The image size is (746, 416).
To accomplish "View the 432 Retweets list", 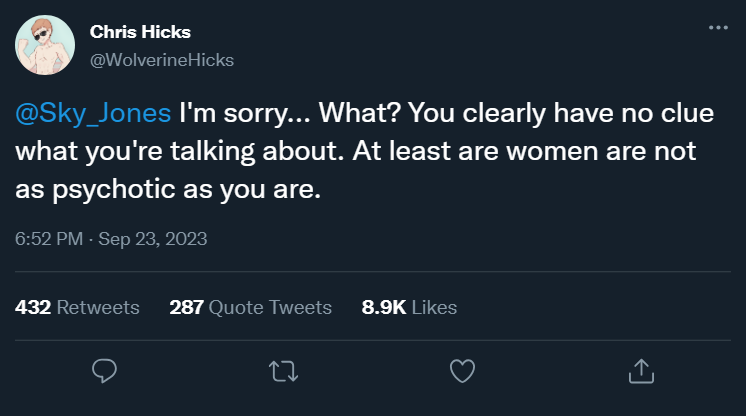I will 78,307.
